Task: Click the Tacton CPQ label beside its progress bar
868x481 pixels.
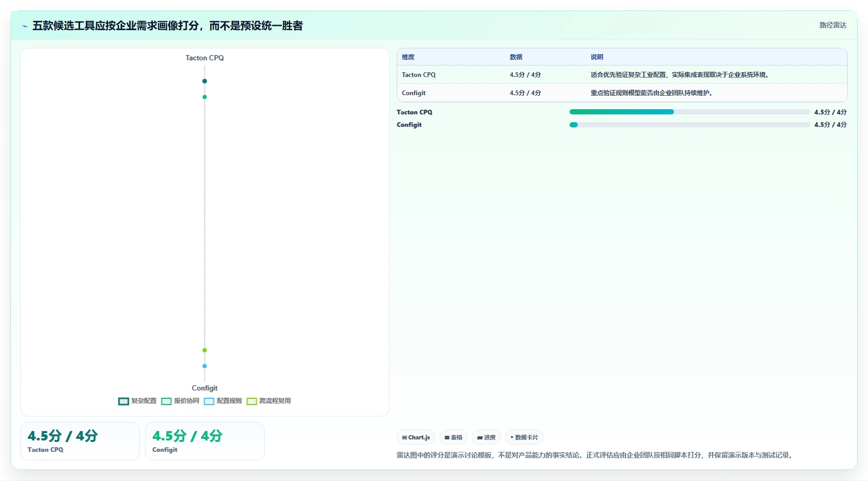Action: [414, 112]
